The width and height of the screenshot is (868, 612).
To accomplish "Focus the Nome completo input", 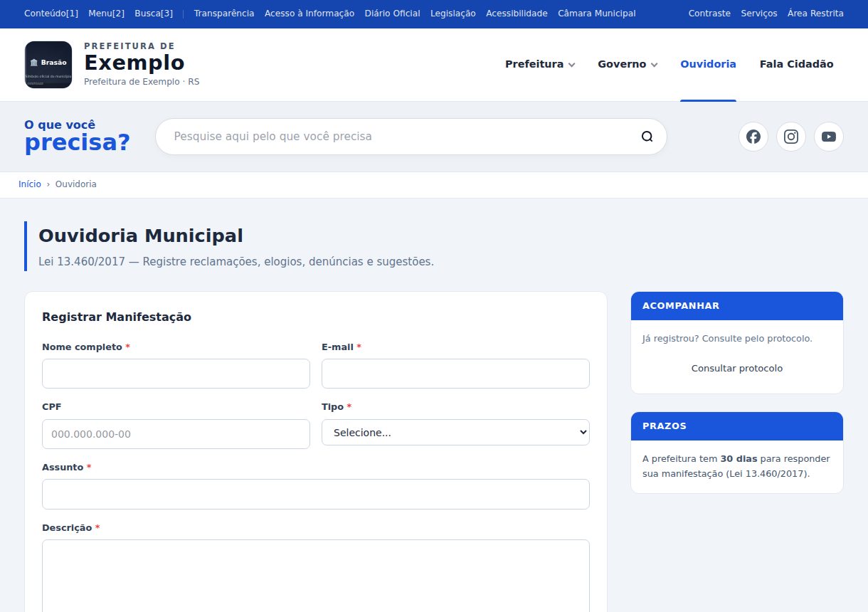I will [x=176, y=374].
